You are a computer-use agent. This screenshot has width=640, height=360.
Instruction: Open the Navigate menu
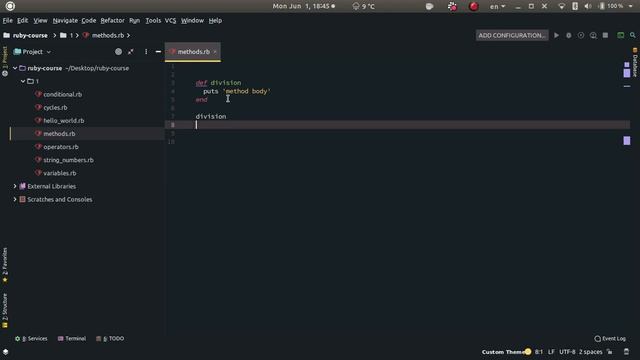65,20
